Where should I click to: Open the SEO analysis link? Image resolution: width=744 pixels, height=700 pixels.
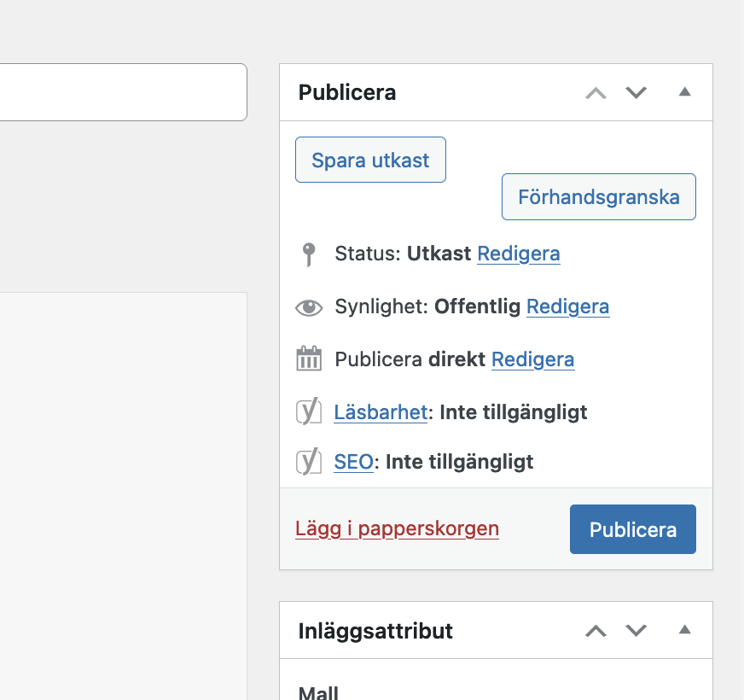click(352, 461)
